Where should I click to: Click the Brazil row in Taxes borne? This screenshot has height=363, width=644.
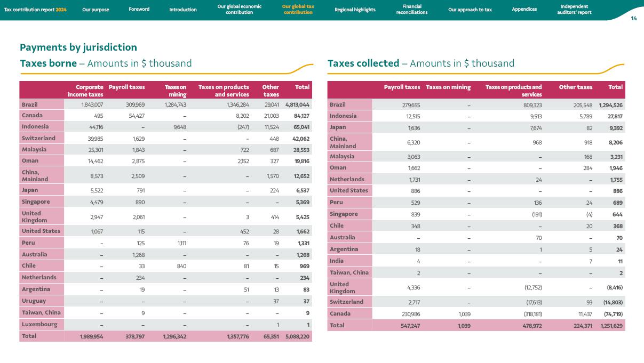[30, 104]
